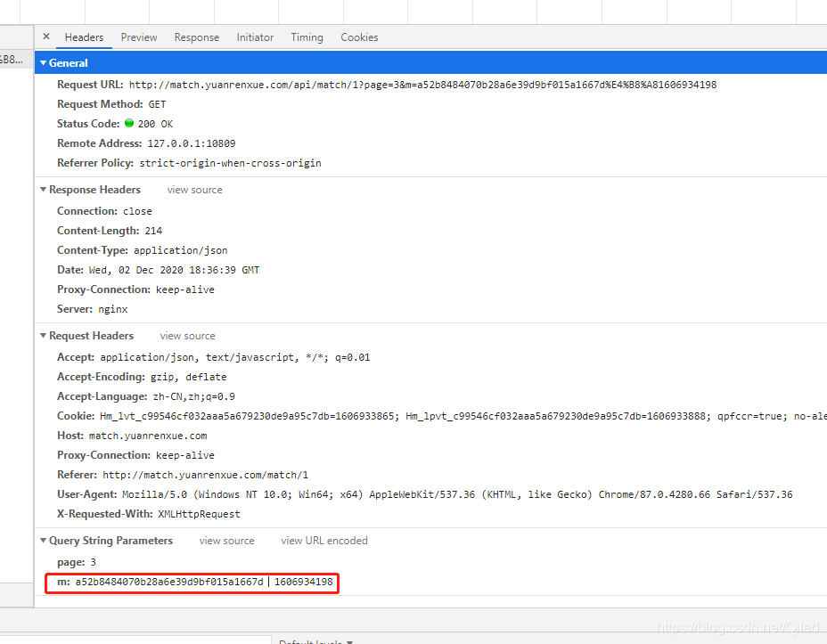Click Host match.yuanrenxue.com value
The image size is (827, 644).
(148, 436)
